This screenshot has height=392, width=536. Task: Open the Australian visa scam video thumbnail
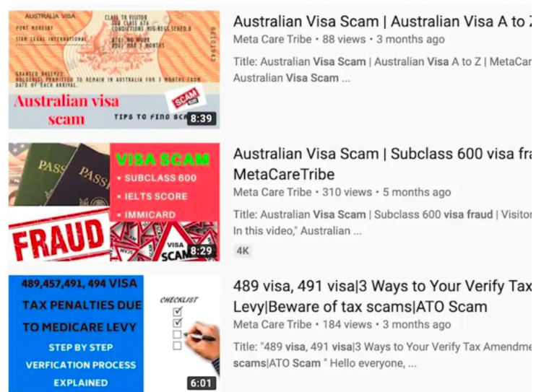click(114, 70)
